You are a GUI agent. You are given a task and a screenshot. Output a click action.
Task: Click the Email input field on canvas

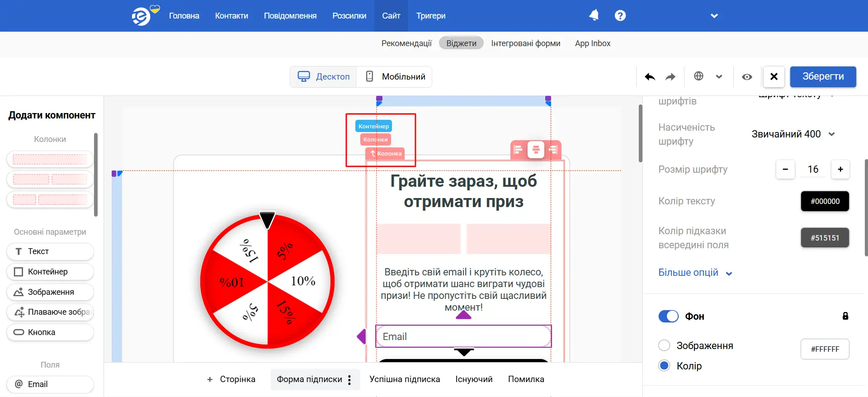[463, 336]
